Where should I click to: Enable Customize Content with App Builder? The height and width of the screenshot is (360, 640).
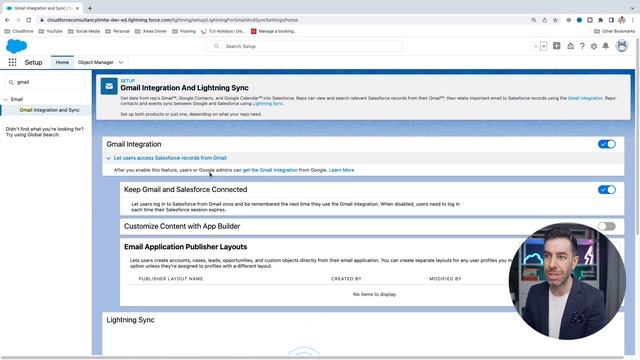click(607, 226)
